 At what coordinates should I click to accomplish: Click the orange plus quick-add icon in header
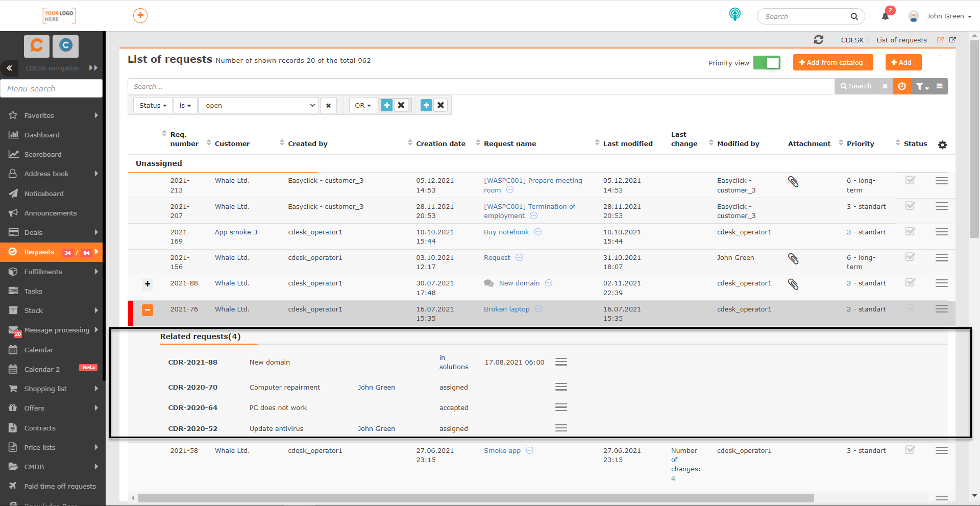coord(140,16)
